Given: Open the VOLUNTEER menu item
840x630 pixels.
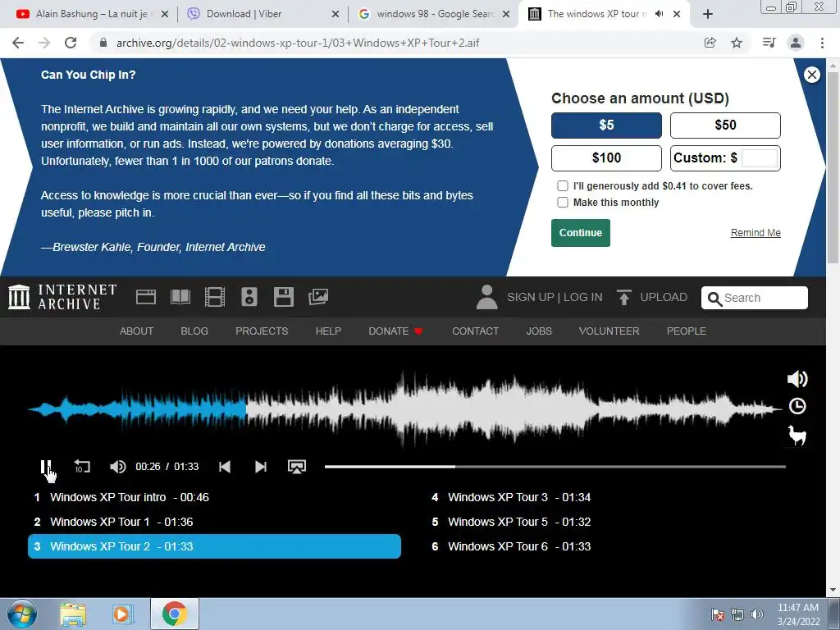Looking at the screenshot, I should click(609, 331).
